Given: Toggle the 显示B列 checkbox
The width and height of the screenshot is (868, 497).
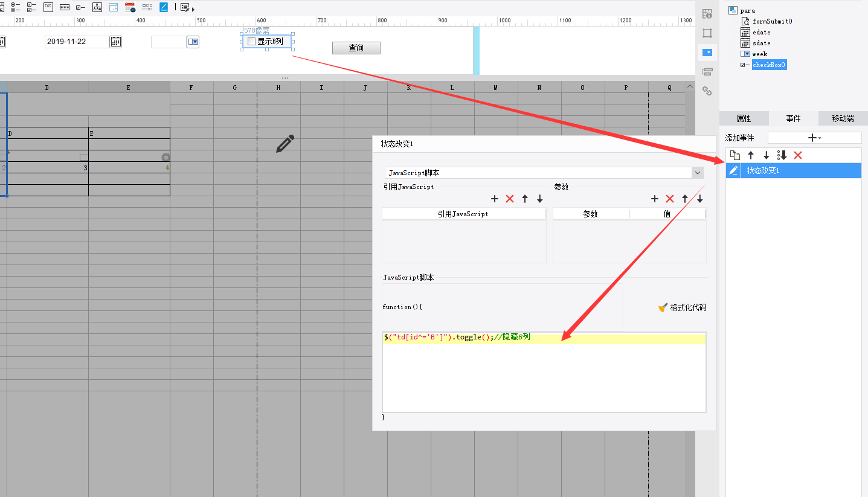Looking at the screenshot, I should [252, 42].
